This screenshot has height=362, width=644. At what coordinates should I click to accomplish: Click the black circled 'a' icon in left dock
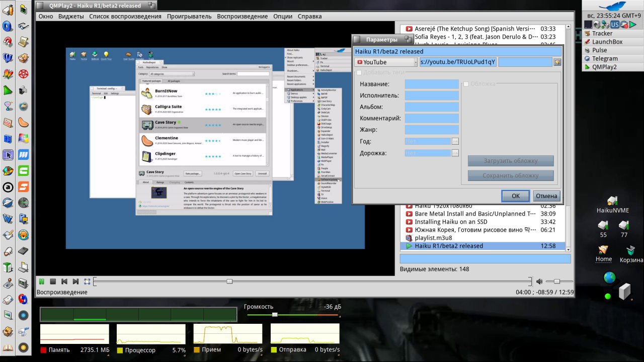tap(8, 187)
